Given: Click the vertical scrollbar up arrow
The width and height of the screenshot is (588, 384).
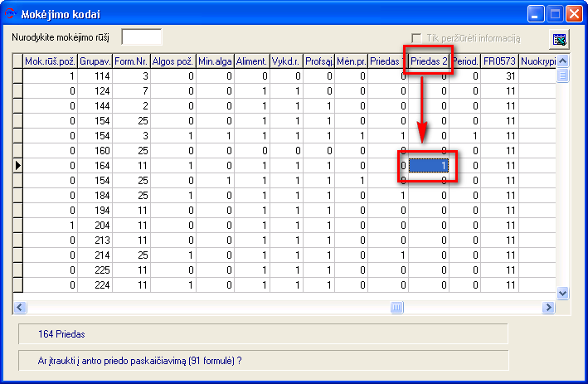Looking at the screenshot, I should click(x=562, y=61).
